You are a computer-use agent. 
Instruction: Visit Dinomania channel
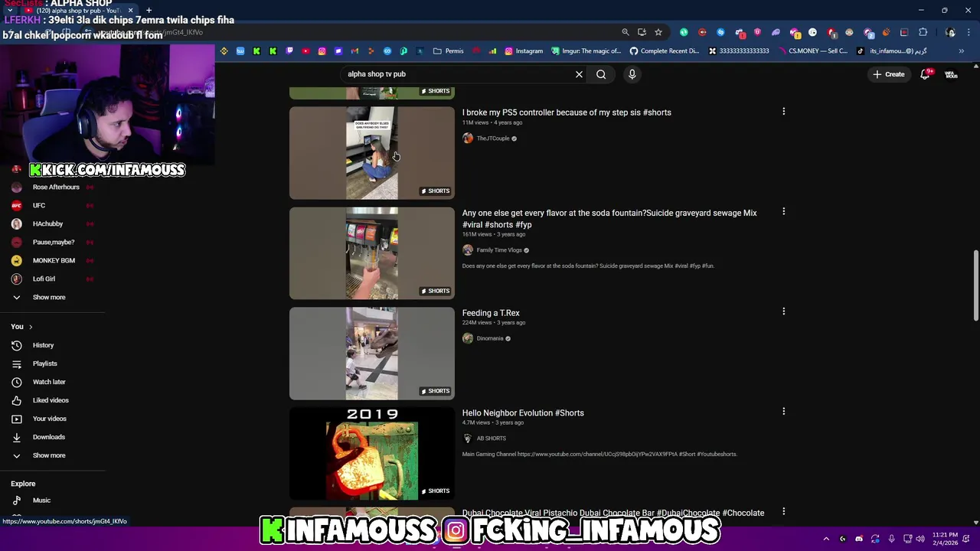coord(490,338)
